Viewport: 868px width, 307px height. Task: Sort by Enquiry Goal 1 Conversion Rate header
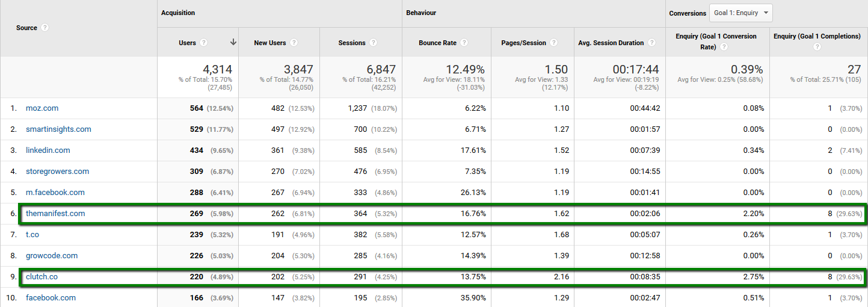(x=716, y=36)
